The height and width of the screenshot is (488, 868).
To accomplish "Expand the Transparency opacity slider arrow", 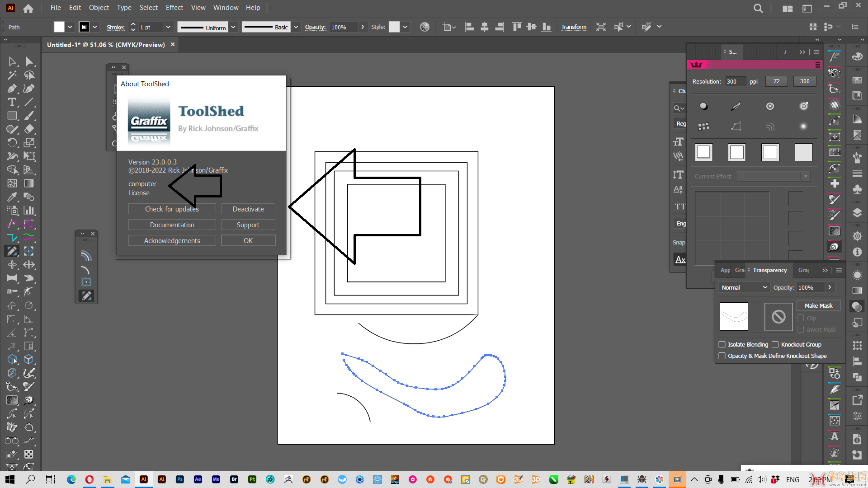I will 830,287.
